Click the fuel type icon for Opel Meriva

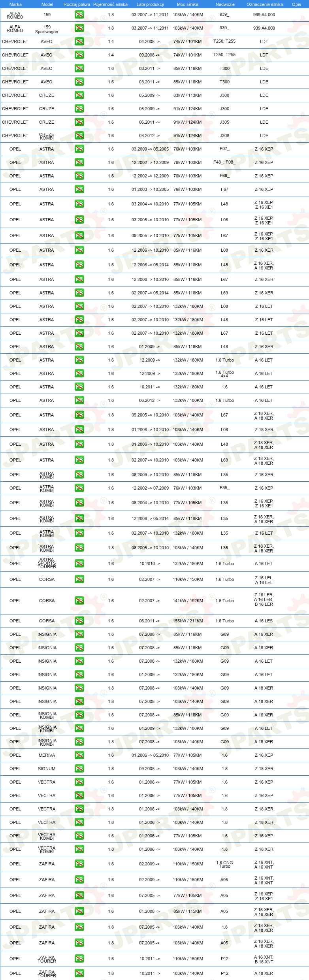[x=79, y=755]
